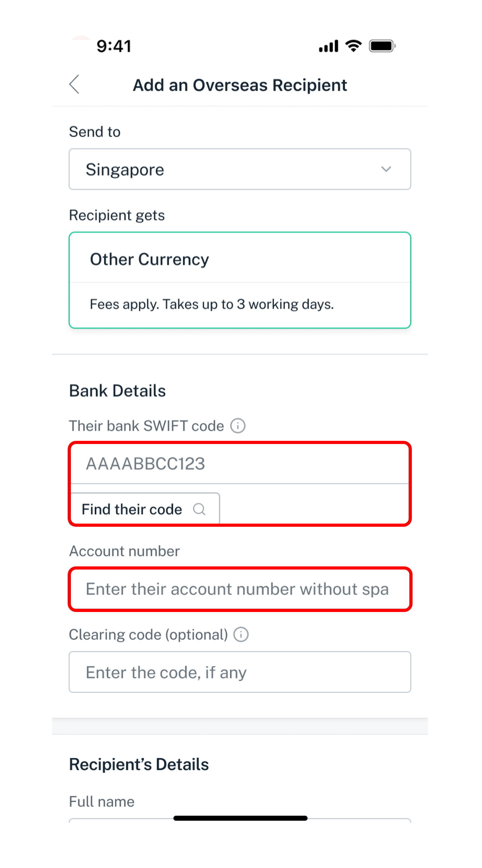The image size is (482, 868).
Task: Tap the 9:41 clock in status bar
Action: coord(114,46)
